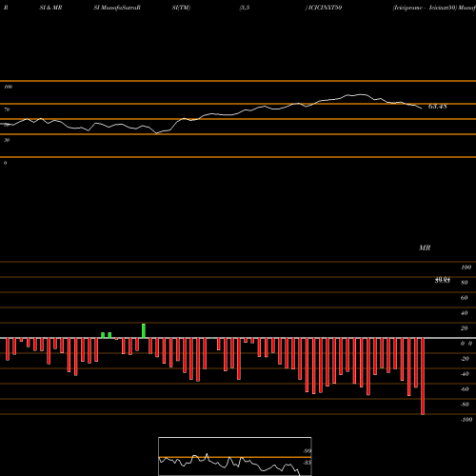Click the tallest green bar in MR histogram
The width and height of the screenshot is (476, 476).
(144, 331)
